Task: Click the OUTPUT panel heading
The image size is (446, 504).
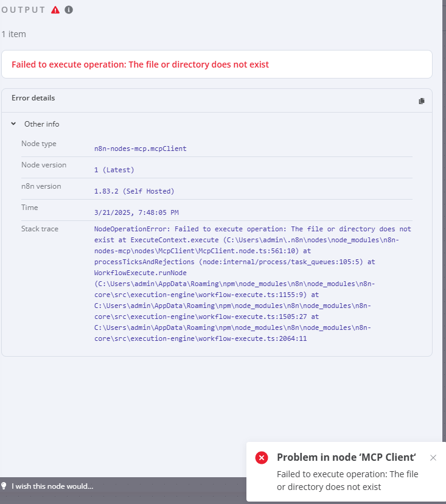Action: (x=24, y=10)
